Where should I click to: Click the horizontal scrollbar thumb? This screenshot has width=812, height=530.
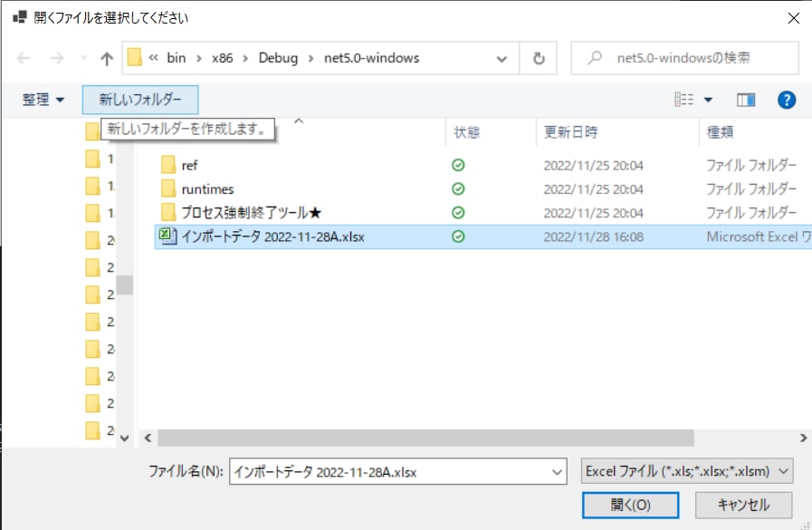click(x=425, y=438)
